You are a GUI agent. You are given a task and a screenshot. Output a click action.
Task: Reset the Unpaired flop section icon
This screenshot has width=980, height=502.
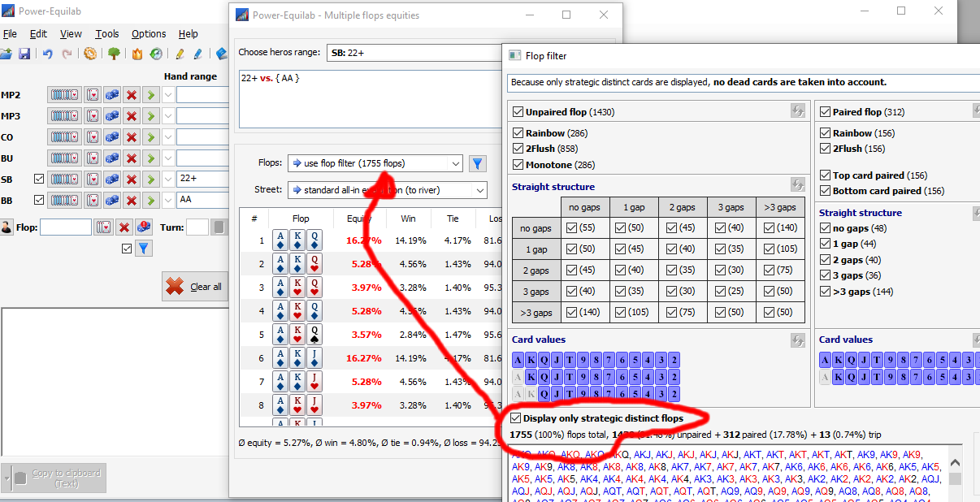click(798, 112)
